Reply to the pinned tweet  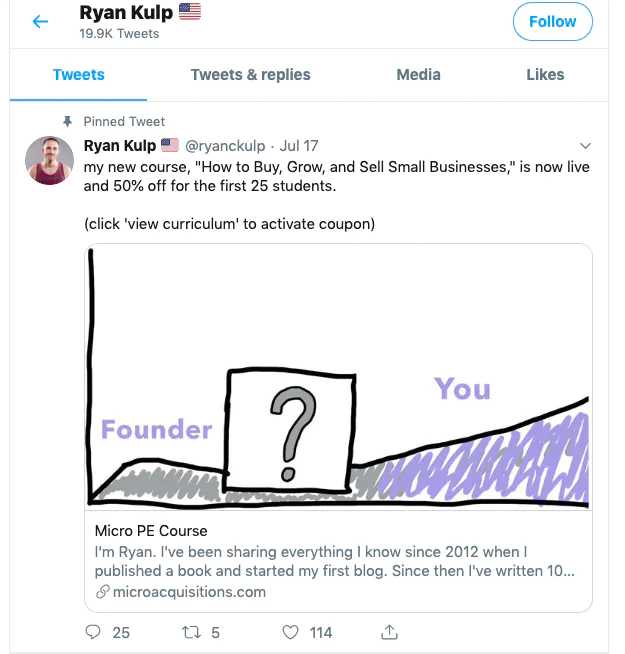click(94, 632)
